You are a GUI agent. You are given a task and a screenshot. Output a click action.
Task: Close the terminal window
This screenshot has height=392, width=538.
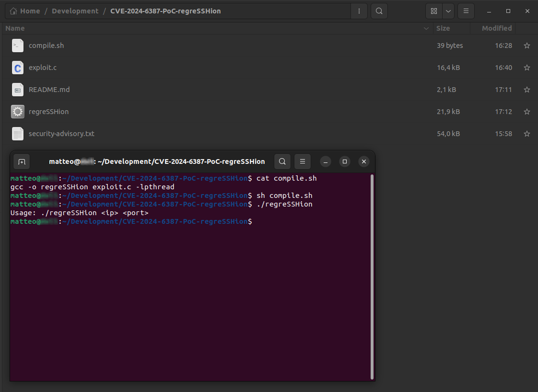[364, 161]
